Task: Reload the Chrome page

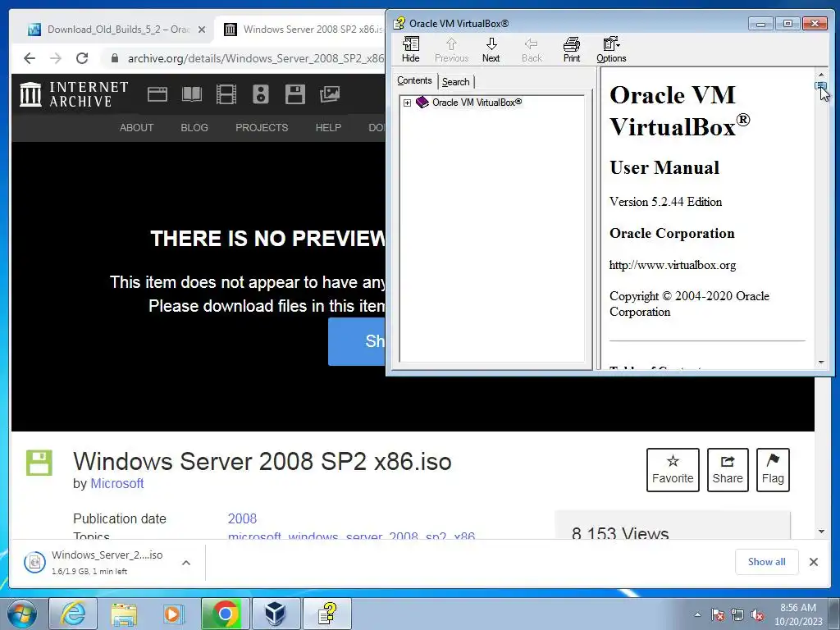Action: click(82, 58)
